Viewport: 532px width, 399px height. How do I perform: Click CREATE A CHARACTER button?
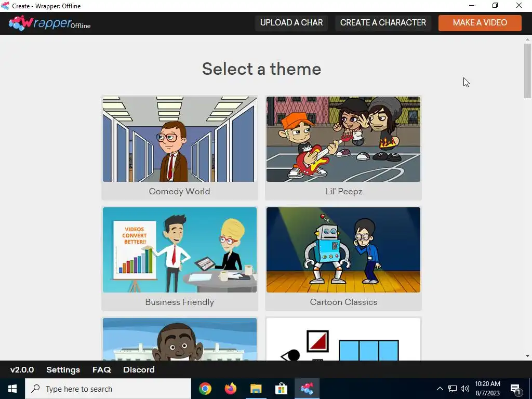click(x=383, y=23)
